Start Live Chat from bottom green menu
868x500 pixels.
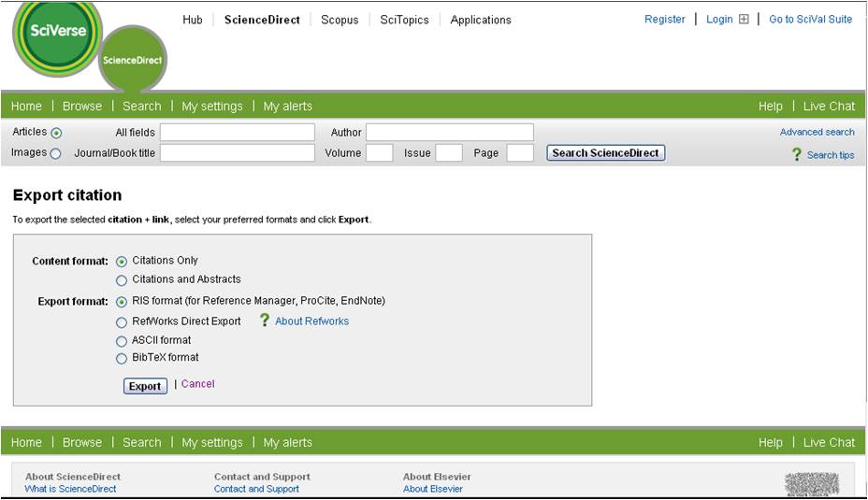point(829,442)
